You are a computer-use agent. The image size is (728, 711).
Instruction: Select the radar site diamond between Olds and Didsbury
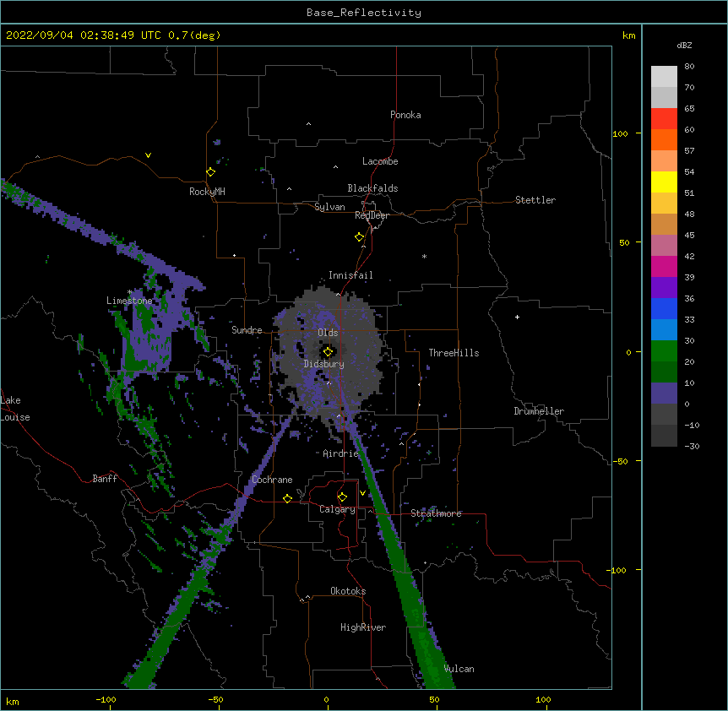[328, 352]
